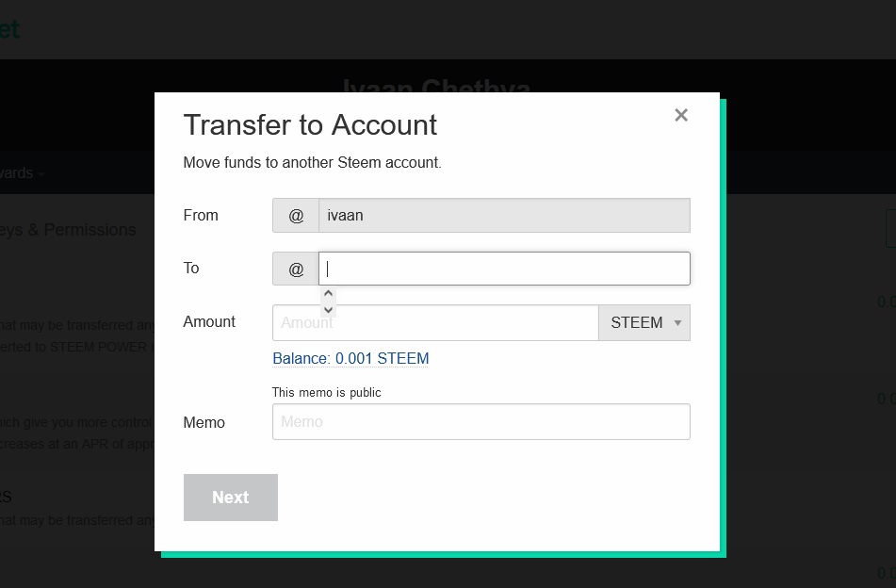This screenshot has height=588, width=896.
Task: Click the From account field ivaan
Action: pos(504,216)
